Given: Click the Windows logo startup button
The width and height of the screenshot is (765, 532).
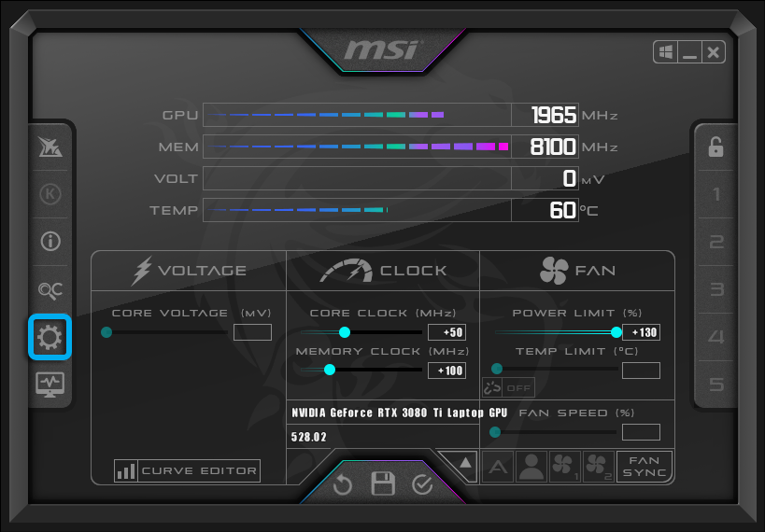Looking at the screenshot, I should point(665,51).
